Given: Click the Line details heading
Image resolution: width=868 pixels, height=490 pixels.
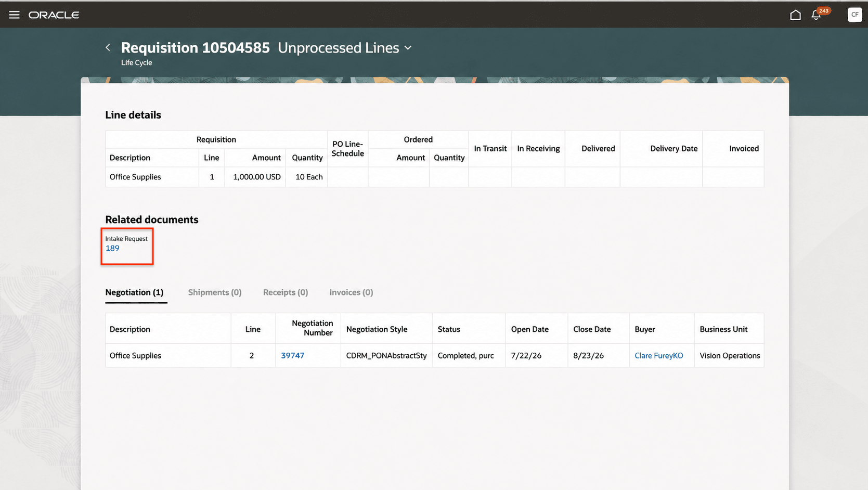Looking at the screenshot, I should coord(133,115).
